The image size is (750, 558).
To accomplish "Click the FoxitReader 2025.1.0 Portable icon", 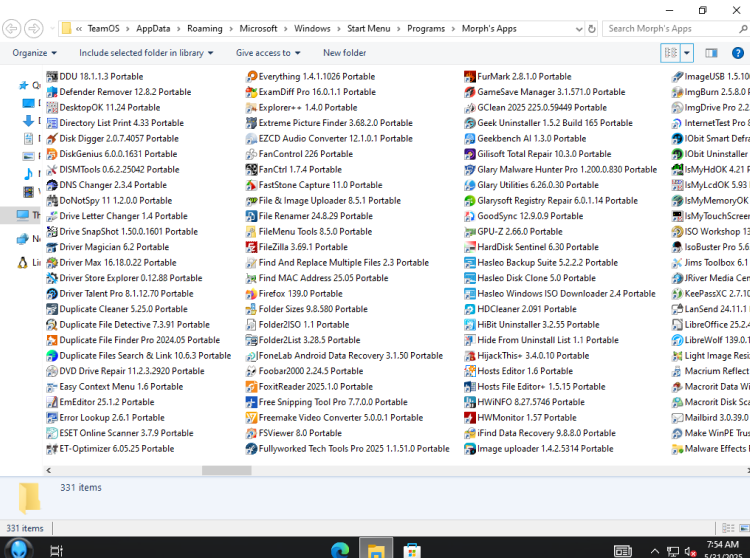I will pos(251,386).
